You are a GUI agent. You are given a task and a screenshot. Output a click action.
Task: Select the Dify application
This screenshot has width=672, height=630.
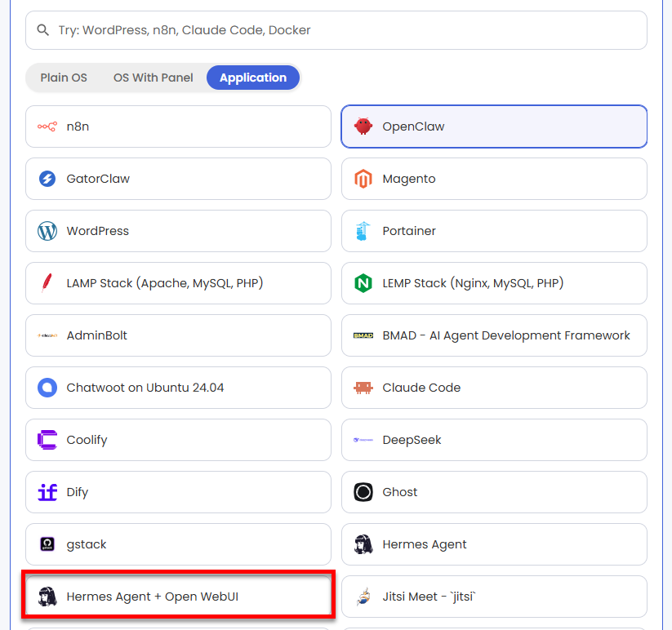coord(178,492)
